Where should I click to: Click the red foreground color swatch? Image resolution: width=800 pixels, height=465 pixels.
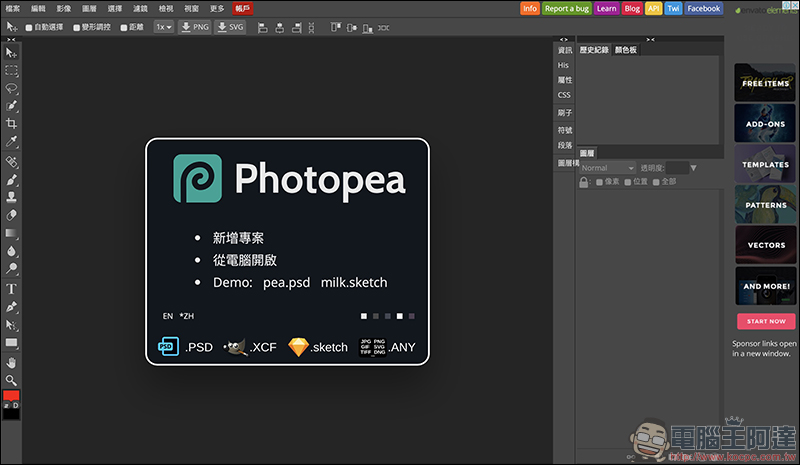(11, 395)
